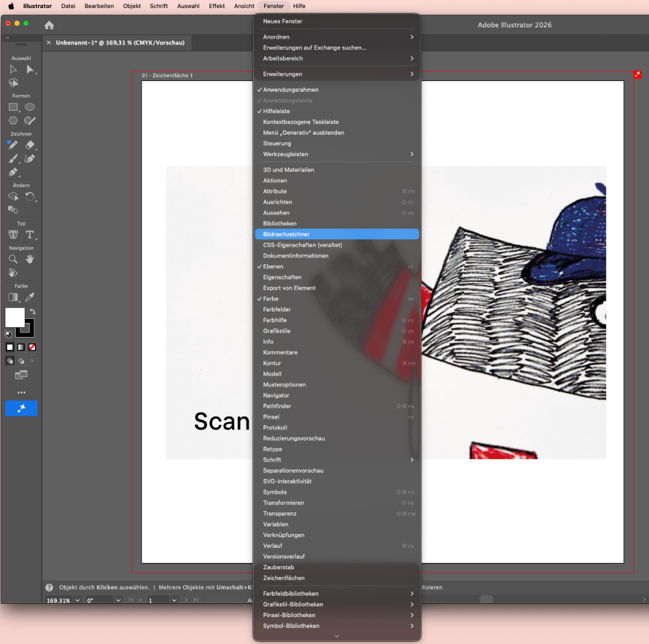Screen dimensions: 649x644
Task: Expand the Arbeitsbereich submenu
Action: [x=337, y=58]
